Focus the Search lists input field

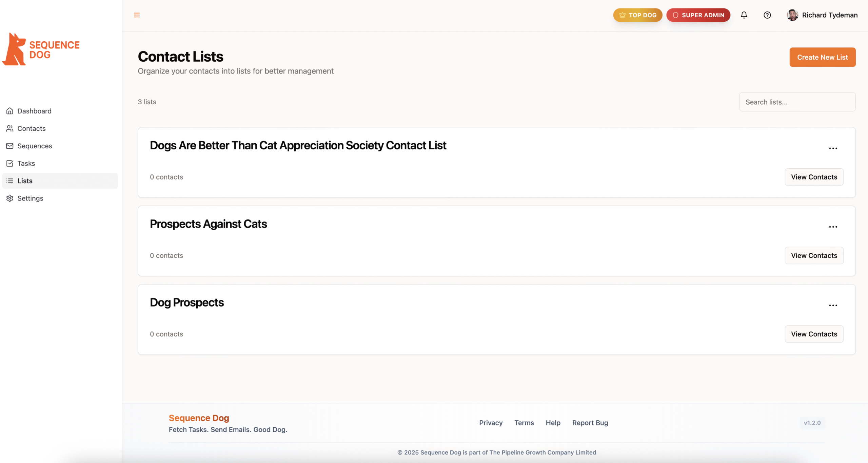[797, 102]
